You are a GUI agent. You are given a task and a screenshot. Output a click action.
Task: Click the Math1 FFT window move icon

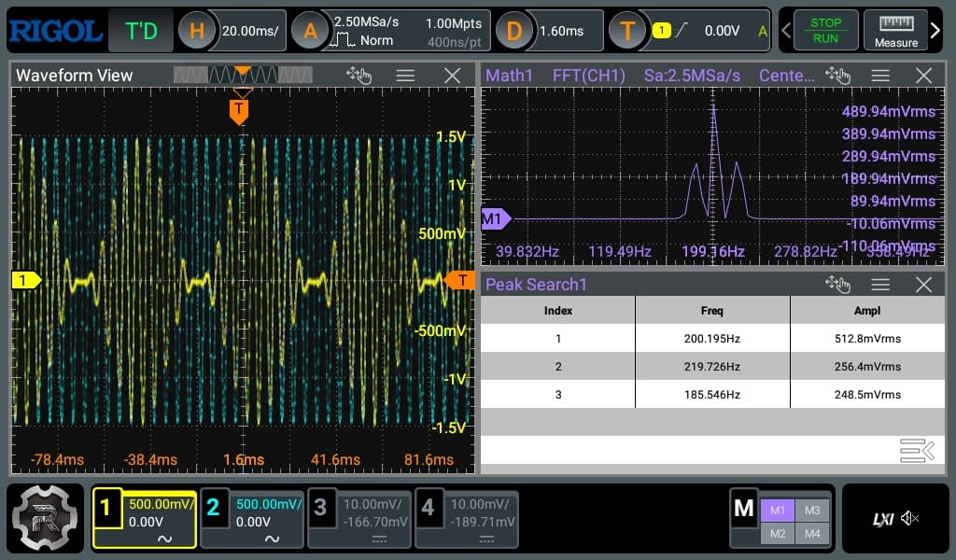click(x=837, y=76)
